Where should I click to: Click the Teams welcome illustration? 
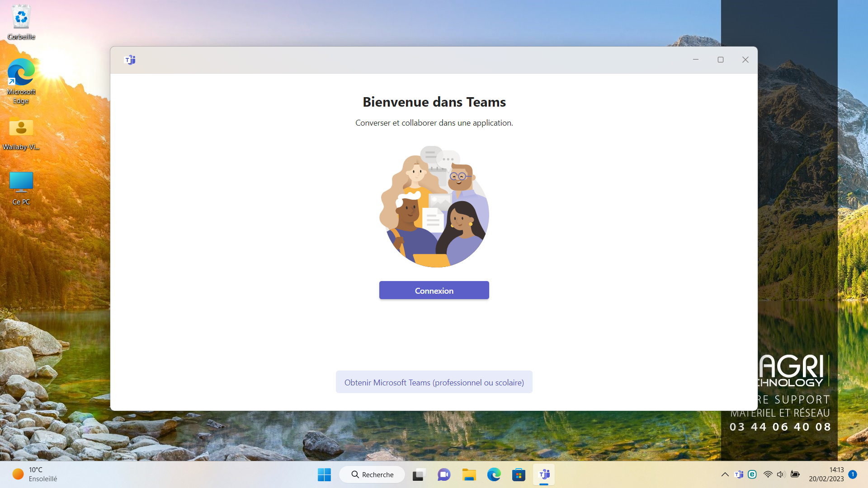pyautogui.click(x=434, y=206)
